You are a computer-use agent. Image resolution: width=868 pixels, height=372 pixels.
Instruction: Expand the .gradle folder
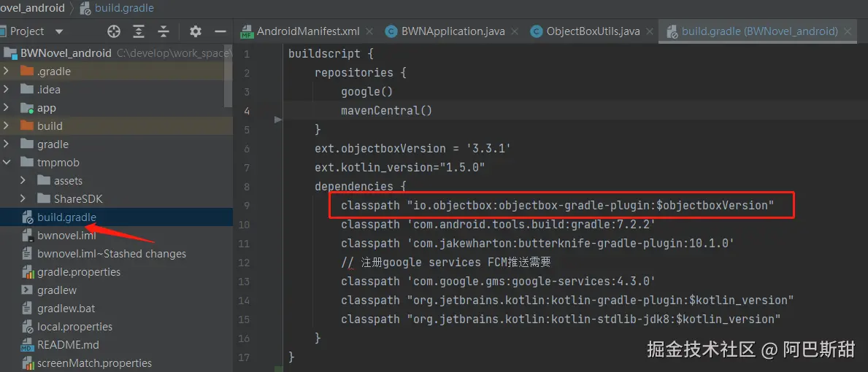(x=6, y=71)
